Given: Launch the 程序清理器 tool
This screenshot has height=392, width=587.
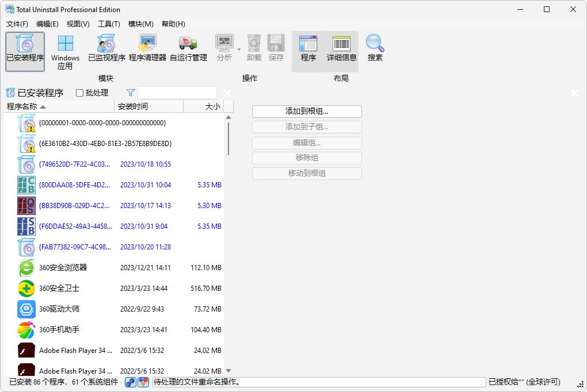Looking at the screenshot, I should coord(147,48).
